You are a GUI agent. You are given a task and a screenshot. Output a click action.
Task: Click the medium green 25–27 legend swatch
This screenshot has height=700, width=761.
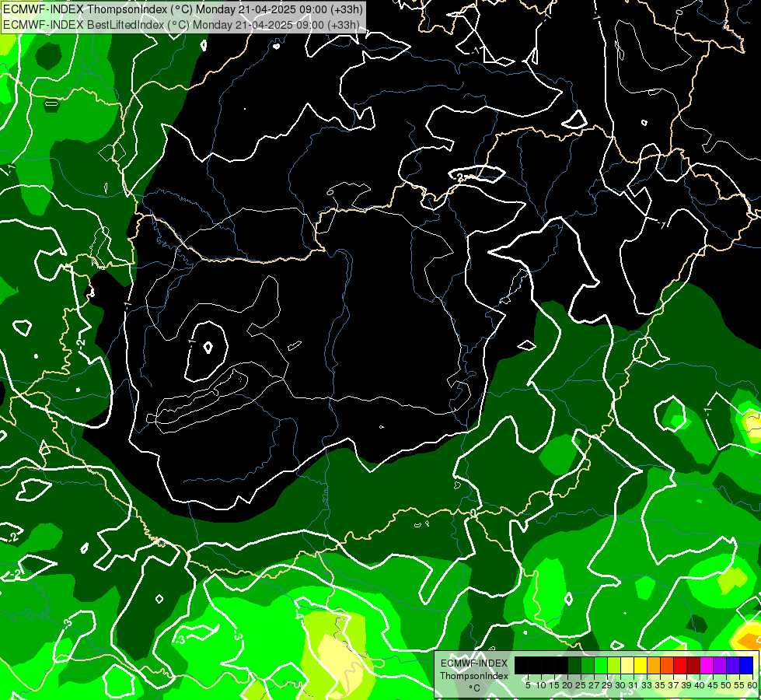pos(588,666)
